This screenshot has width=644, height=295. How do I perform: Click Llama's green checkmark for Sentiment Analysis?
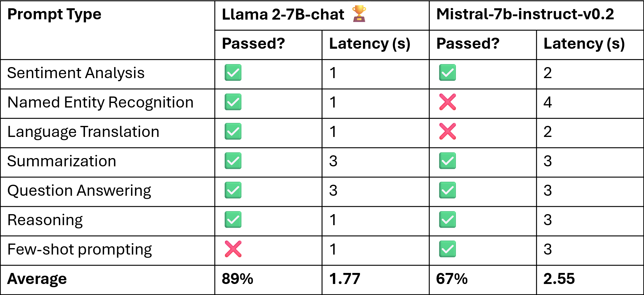point(233,73)
